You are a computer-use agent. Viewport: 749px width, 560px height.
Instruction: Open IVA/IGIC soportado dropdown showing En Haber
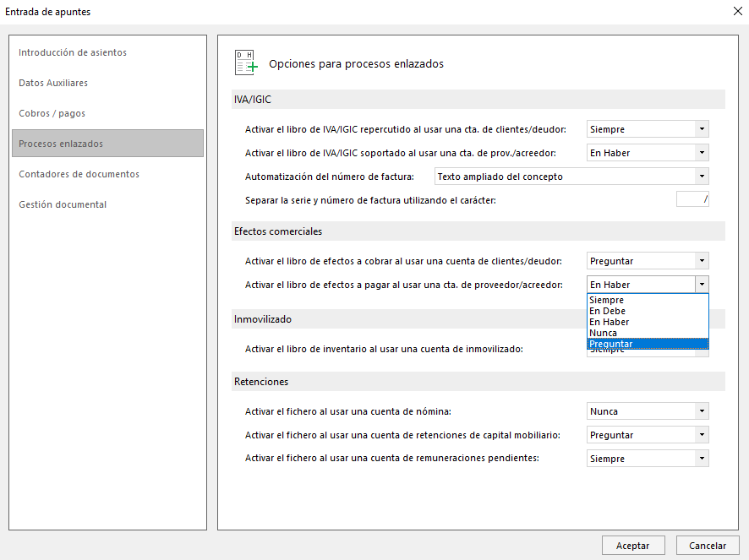(x=648, y=153)
